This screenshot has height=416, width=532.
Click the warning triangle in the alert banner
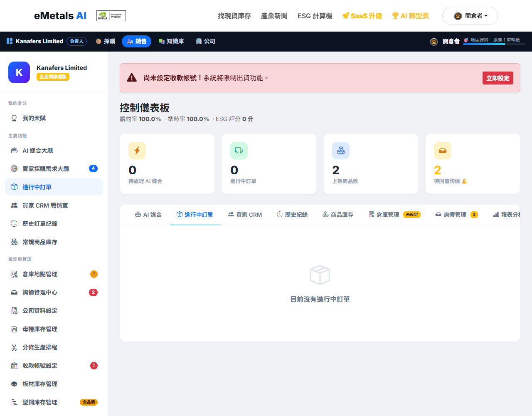(132, 78)
